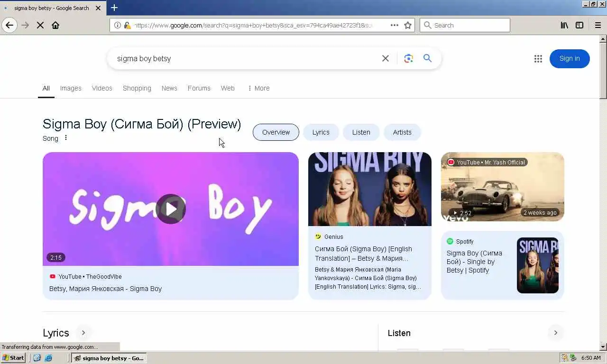Open page actions three-dot menu

coord(395,25)
